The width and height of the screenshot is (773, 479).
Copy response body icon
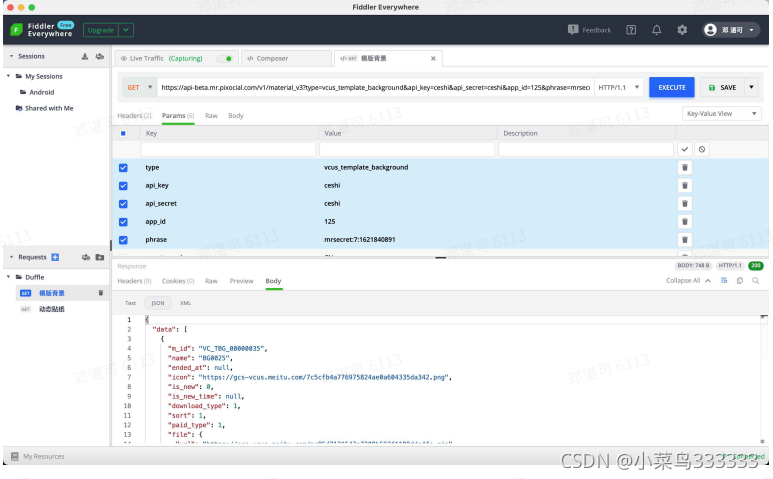tap(739, 280)
